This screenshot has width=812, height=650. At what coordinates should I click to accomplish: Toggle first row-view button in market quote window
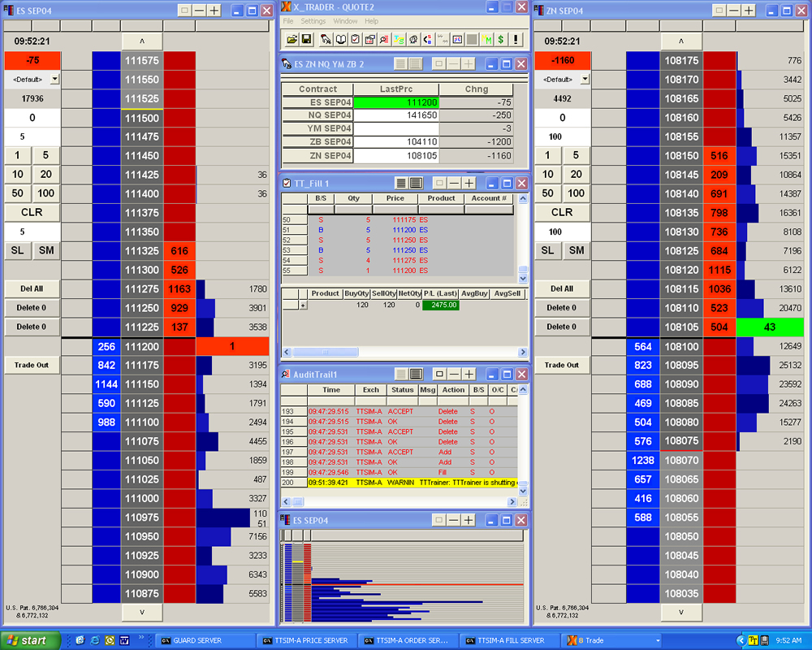point(400,63)
